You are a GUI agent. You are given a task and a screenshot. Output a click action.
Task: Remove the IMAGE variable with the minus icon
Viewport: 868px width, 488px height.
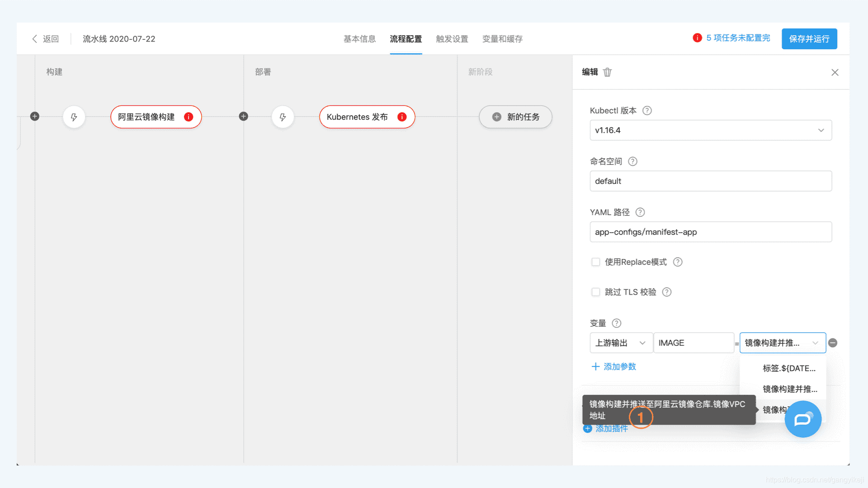point(832,343)
